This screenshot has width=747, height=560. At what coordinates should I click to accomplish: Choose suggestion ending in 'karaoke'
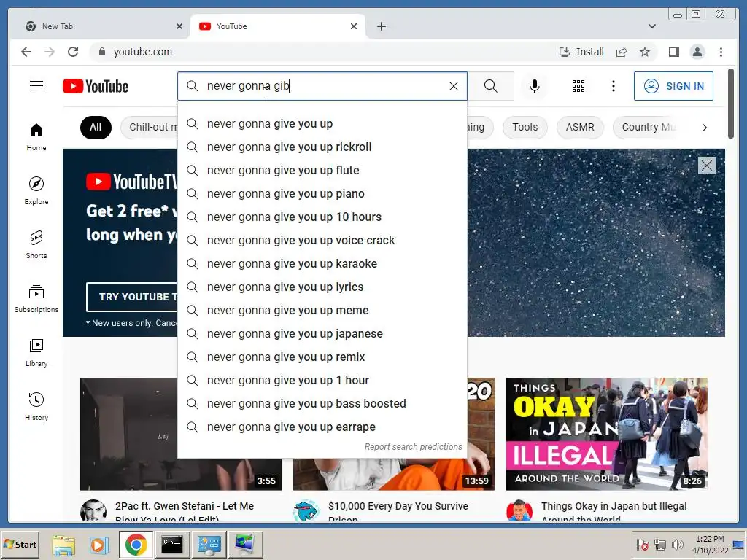(x=322, y=264)
